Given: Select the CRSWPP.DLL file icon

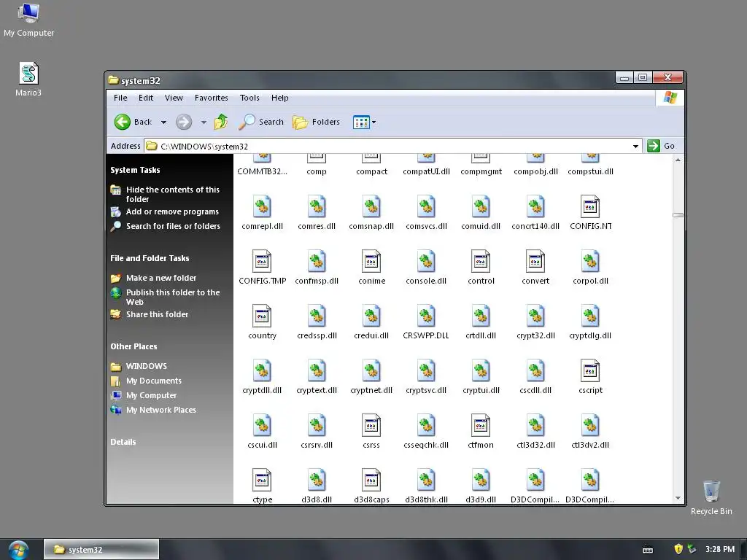Looking at the screenshot, I should pos(426,316).
